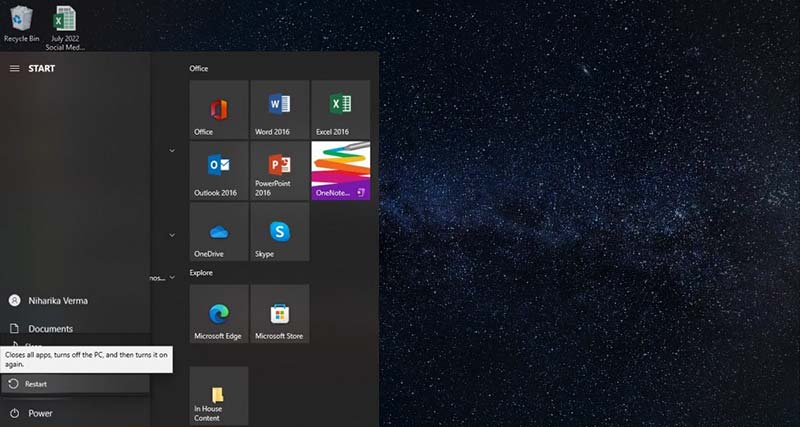800x427 pixels.
Task: Open the In House Content folder tile
Action: 218,396
